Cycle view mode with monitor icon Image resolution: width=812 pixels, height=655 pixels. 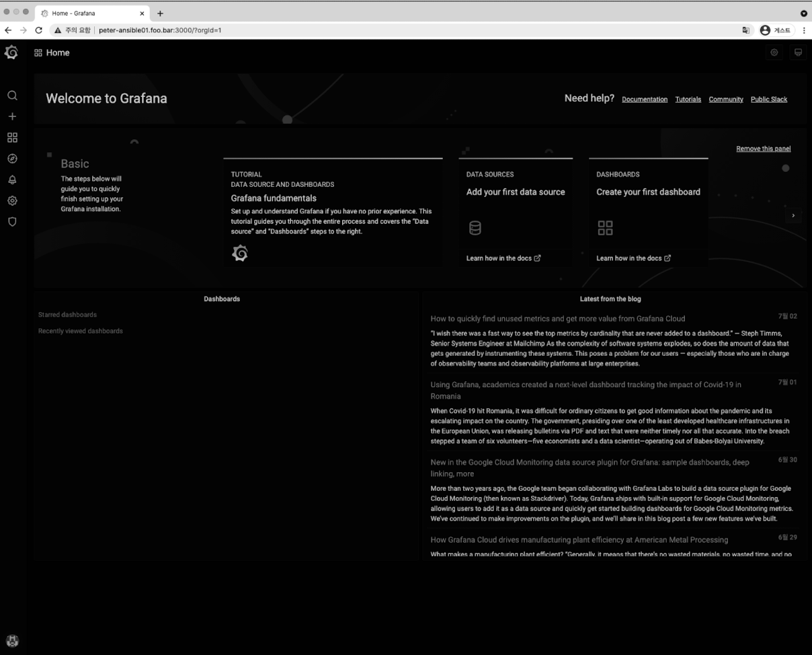798,52
